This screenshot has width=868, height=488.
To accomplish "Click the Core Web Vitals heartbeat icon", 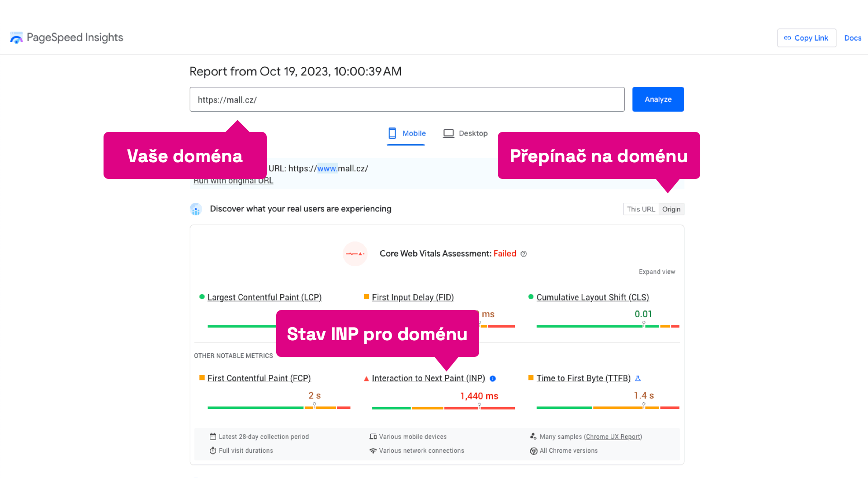I will (x=355, y=253).
